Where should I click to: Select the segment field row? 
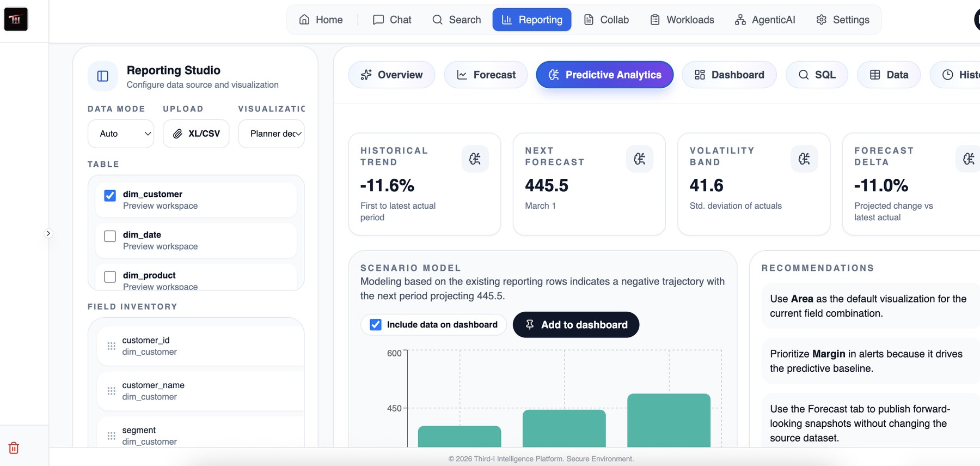click(201, 432)
